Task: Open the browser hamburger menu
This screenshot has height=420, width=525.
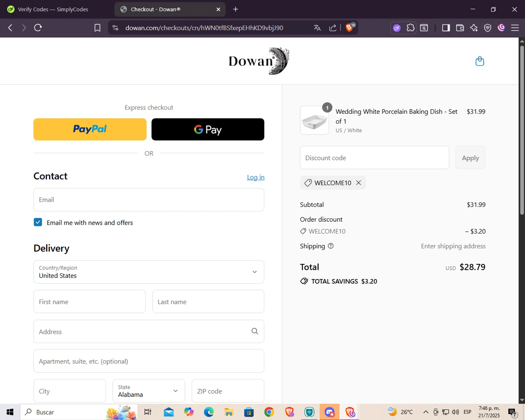Action: 515,28
